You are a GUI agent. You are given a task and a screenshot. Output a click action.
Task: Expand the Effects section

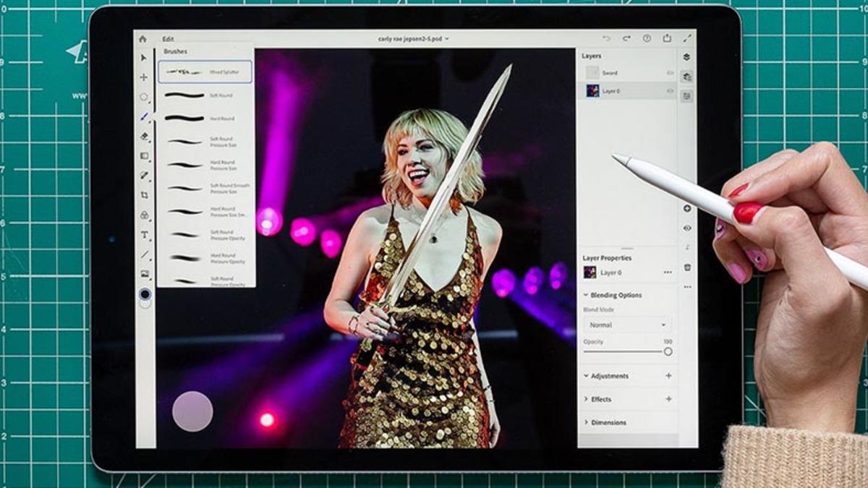600,398
